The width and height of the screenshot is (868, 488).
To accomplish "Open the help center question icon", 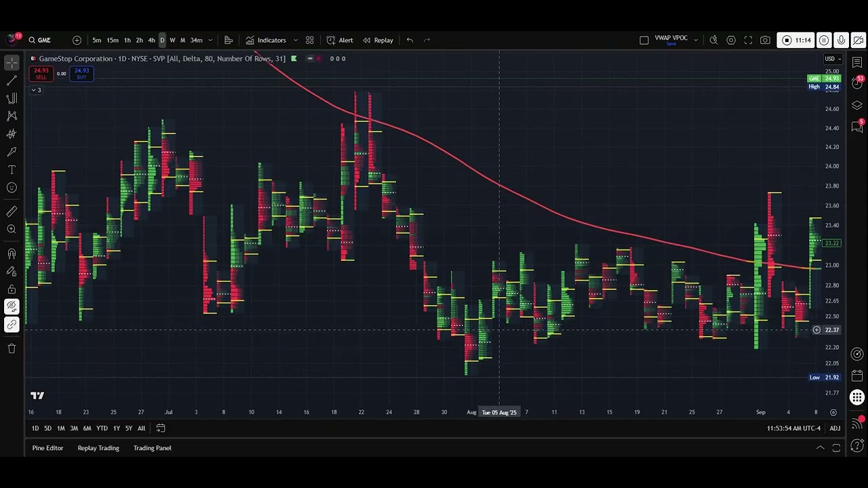I will [857, 445].
